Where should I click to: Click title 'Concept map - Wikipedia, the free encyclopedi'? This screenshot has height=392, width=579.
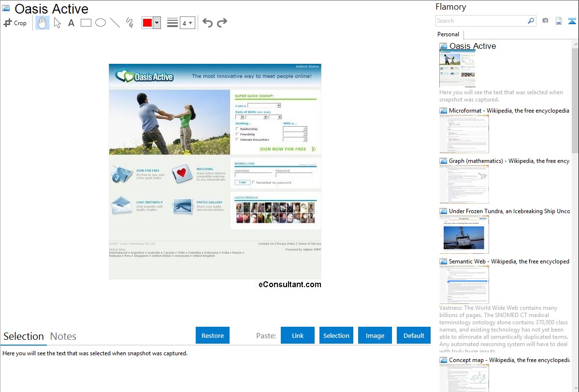point(509,360)
